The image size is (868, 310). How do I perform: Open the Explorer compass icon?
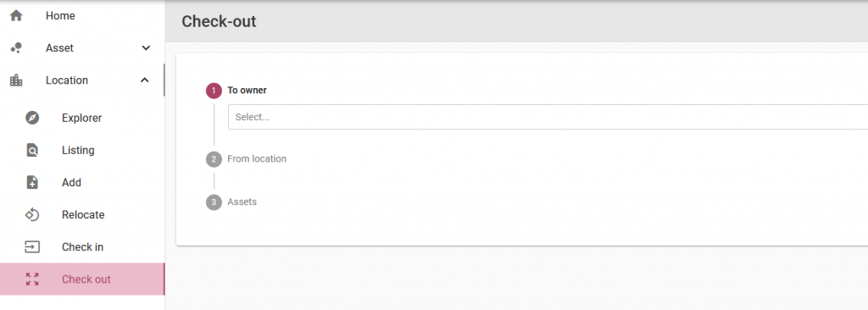[x=32, y=118]
